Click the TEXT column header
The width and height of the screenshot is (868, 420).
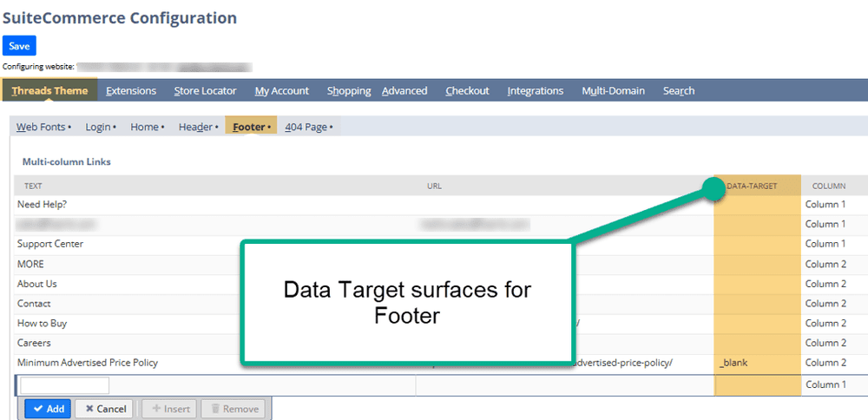pyautogui.click(x=33, y=187)
